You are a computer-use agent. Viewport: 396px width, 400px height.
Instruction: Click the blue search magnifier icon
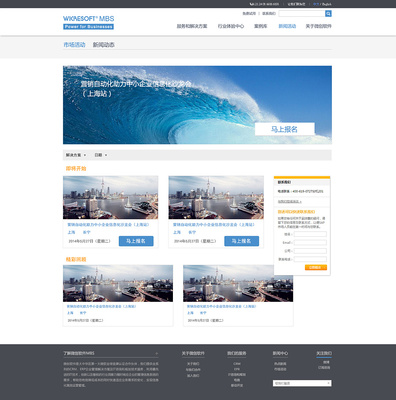(x=328, y=14)
